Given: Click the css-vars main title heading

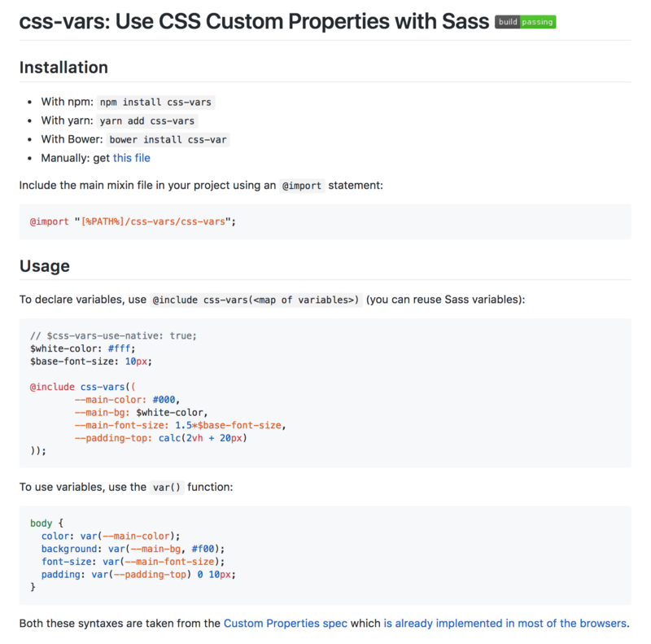Looking at the screenshot, I should tap(254, 21).
